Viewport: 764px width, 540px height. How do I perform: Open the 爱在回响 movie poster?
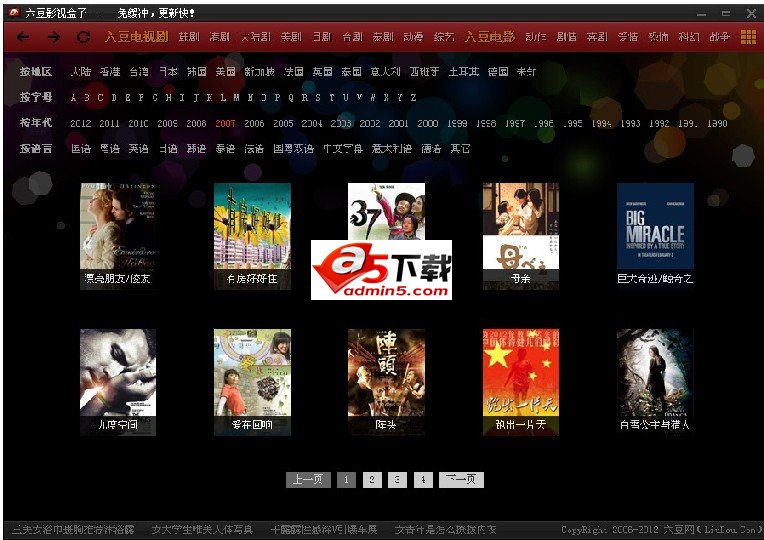[252, 382]
